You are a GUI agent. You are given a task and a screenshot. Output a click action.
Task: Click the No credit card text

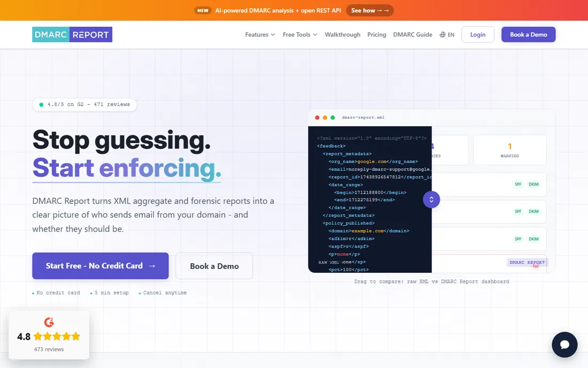coord(58,293)
